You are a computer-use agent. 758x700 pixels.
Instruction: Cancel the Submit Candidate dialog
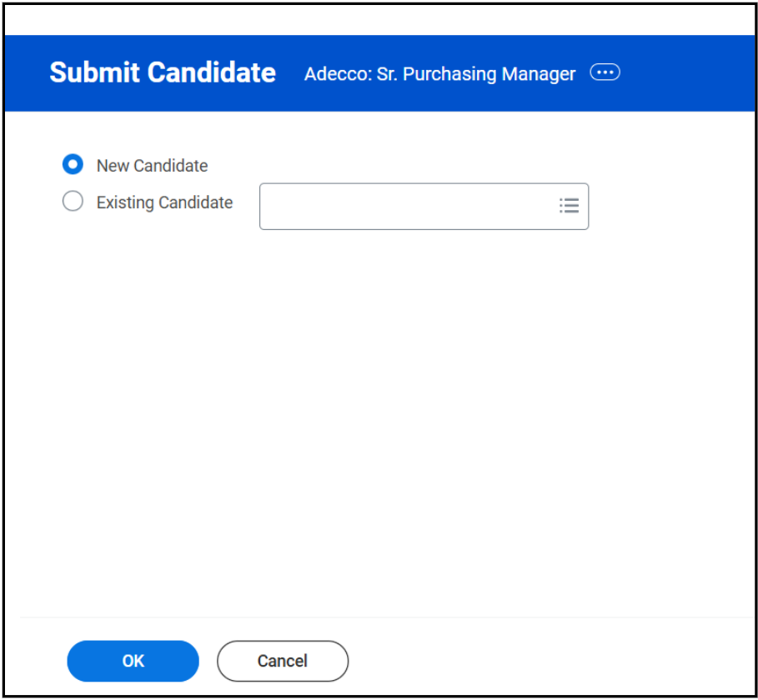(x=282, y=661)
